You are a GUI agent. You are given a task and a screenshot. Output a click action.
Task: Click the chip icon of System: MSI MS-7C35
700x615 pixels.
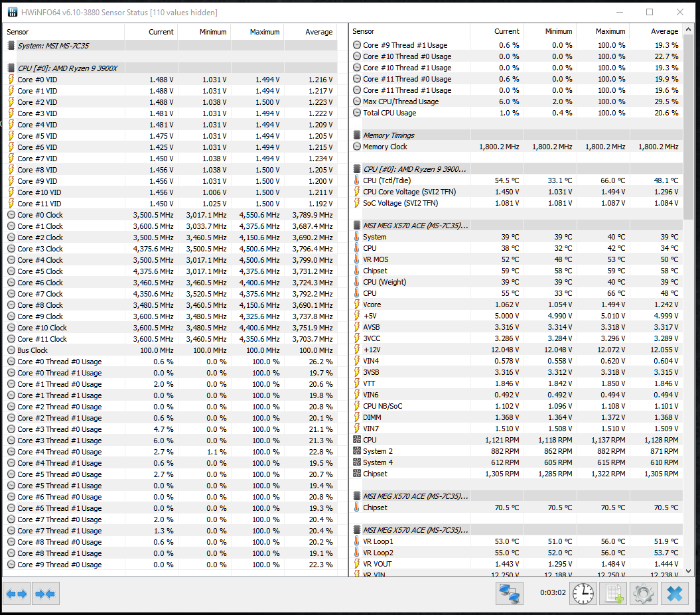[11, 46]
